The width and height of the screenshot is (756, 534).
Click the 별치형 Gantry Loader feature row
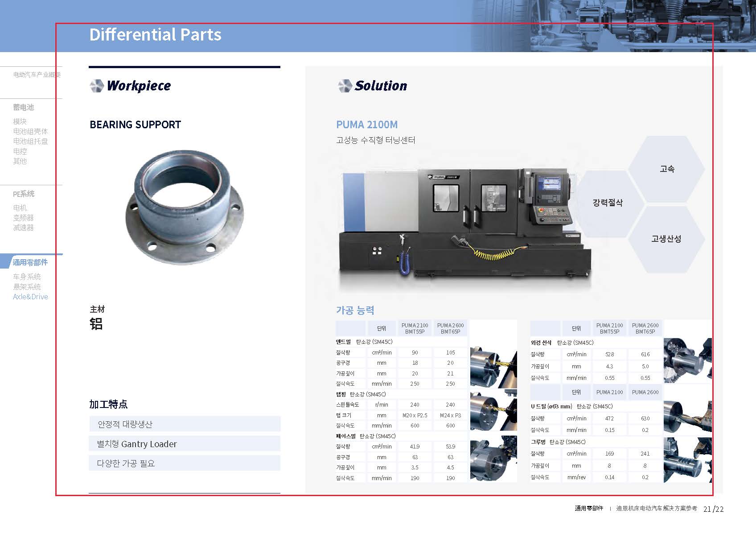[185, 444]
